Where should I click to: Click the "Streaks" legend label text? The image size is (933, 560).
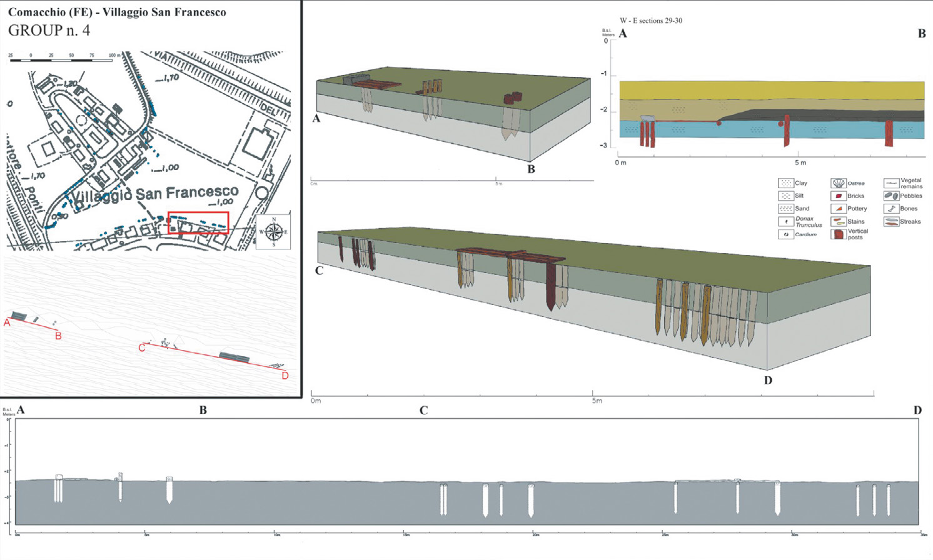point(910,221)
